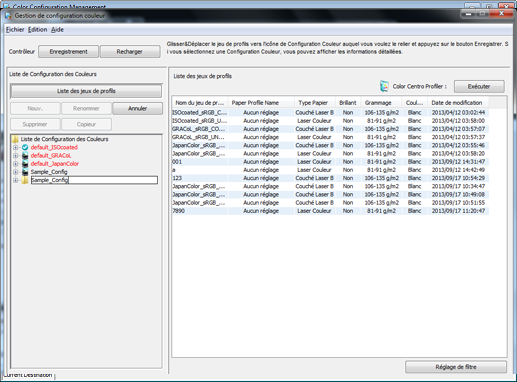The height and width of the screenshot is (382, 517).
Task: Expand the first Sample_Config tree node
Action: pos(15,172)
